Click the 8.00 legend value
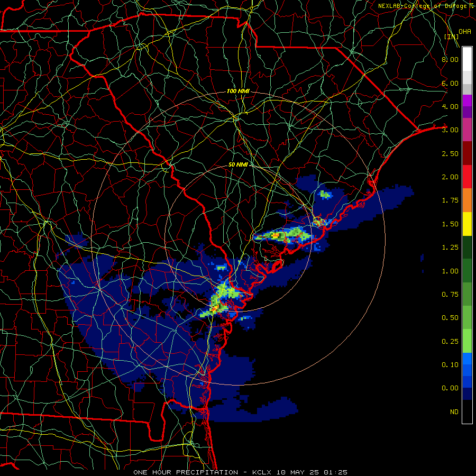This screenshot has width=476, height=476. pos(450,59)
